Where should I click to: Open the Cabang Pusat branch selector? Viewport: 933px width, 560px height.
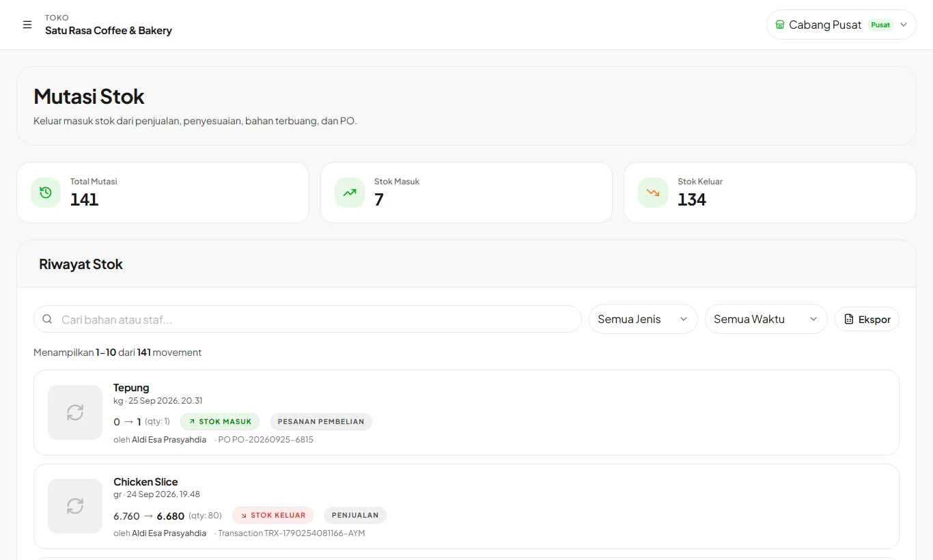(x=841, y=25)
